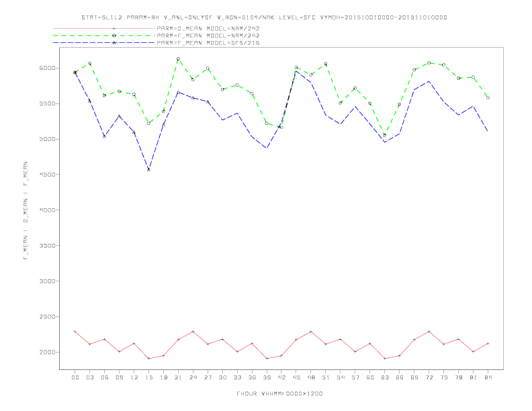The width and height of the screenshot is (532, 411).
Task: Click x-axis tick label 63
Action: pyautogui.click(x=385, y=377)
